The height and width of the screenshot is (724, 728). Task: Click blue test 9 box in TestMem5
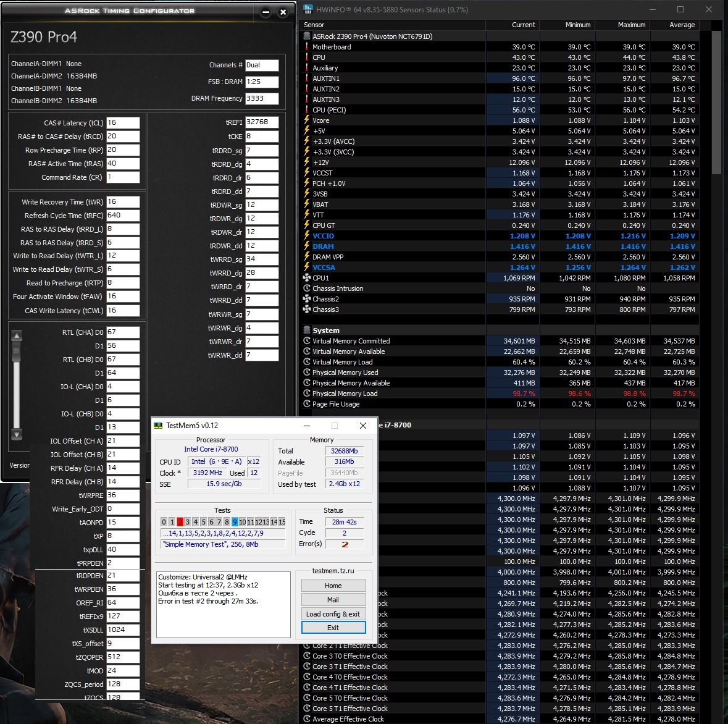(235, 522)
